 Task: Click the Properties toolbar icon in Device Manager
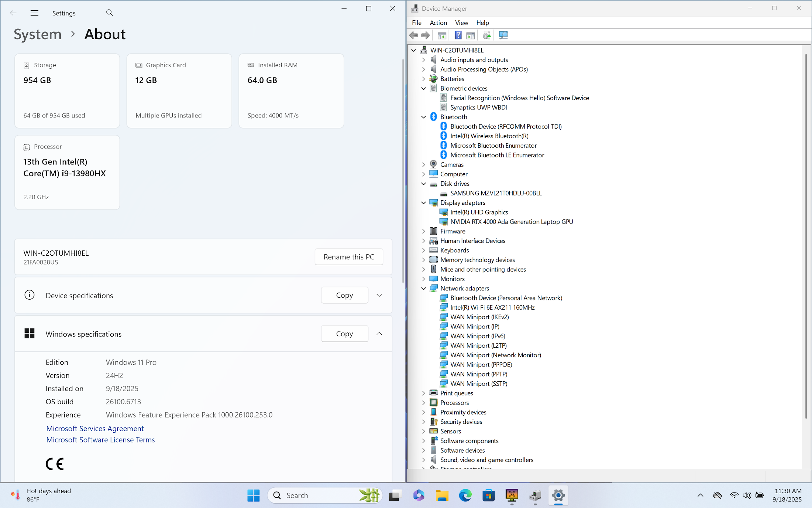click(x=471, y=35)
